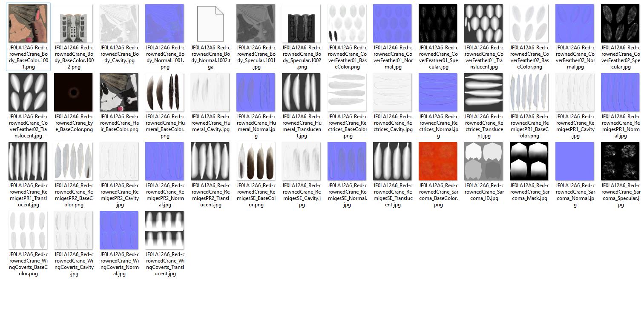Select the Rectrices_BaseColor.png thumbnail
The height and width of the screenshot is (314, 644).
(x=347, y=92)
